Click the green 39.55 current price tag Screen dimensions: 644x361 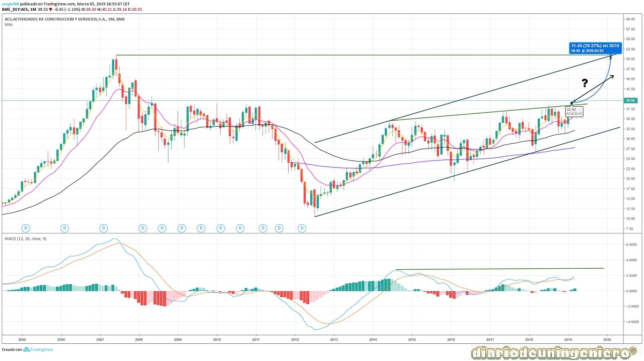tap(630, 100)
